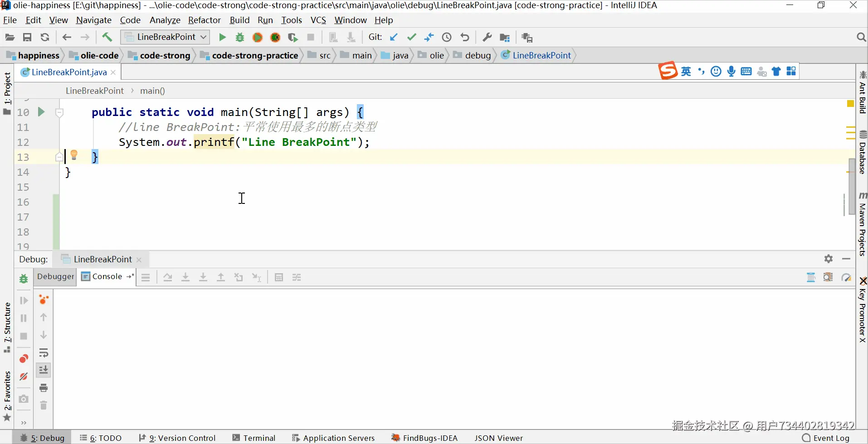
Task: Commit changes with the green Git checkmark
Action: click(x=412, y=37)
